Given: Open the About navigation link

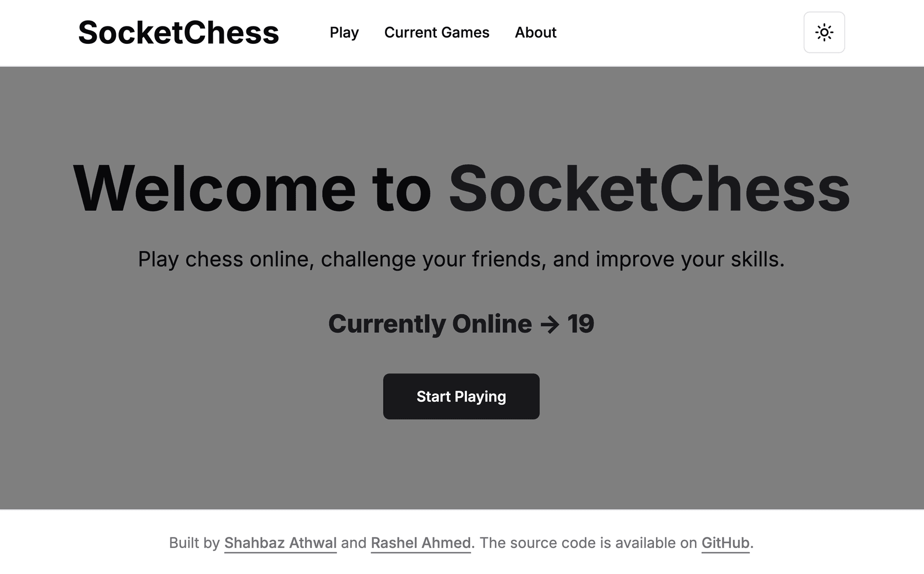Looking at the screenshot, I should [x=535, y=32].
